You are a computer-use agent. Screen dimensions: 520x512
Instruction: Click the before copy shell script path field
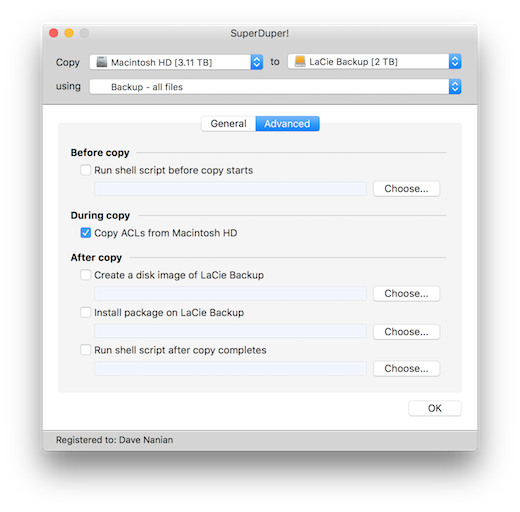(230, 189)
